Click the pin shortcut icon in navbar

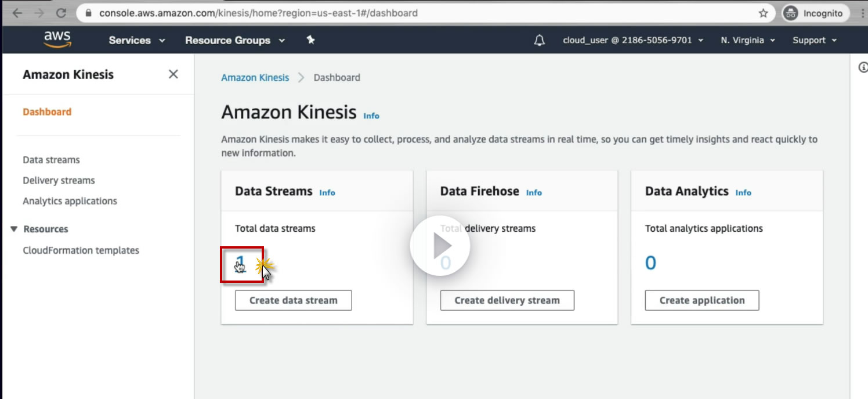[x=310, y=40]
